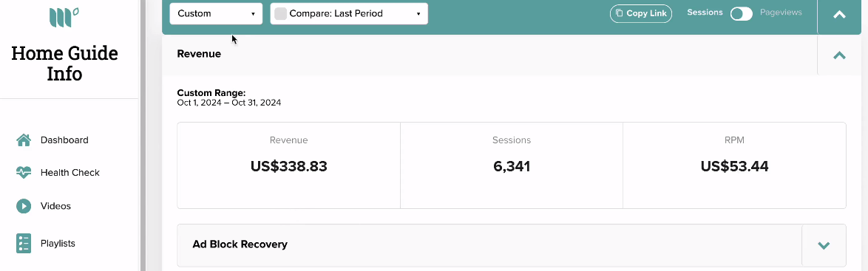Click the Compare color swatch box
868x271 pixels.
tap(281, 14)
